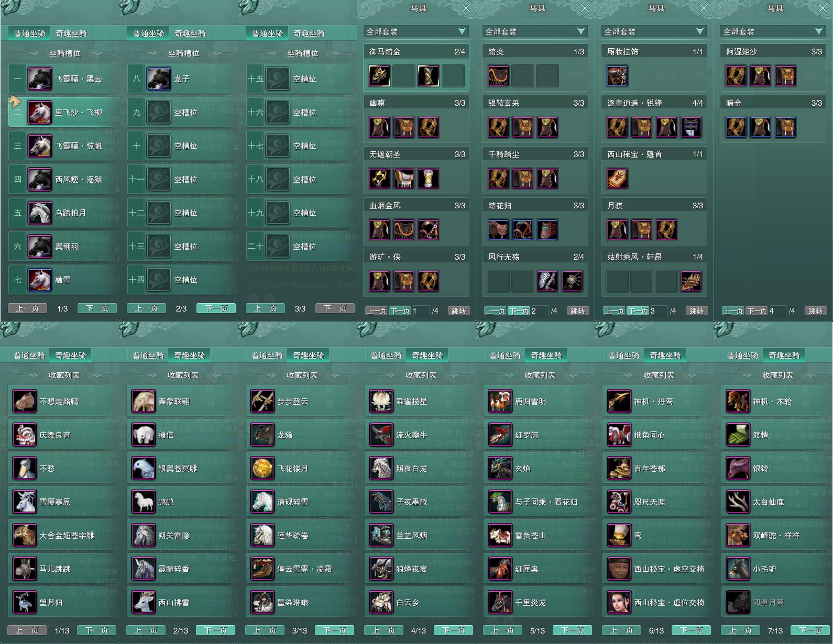Screen dimensions: 833x644
Task: Choose the 西山秘宝·虚空交椅 icon
Action: pos(619,569)
